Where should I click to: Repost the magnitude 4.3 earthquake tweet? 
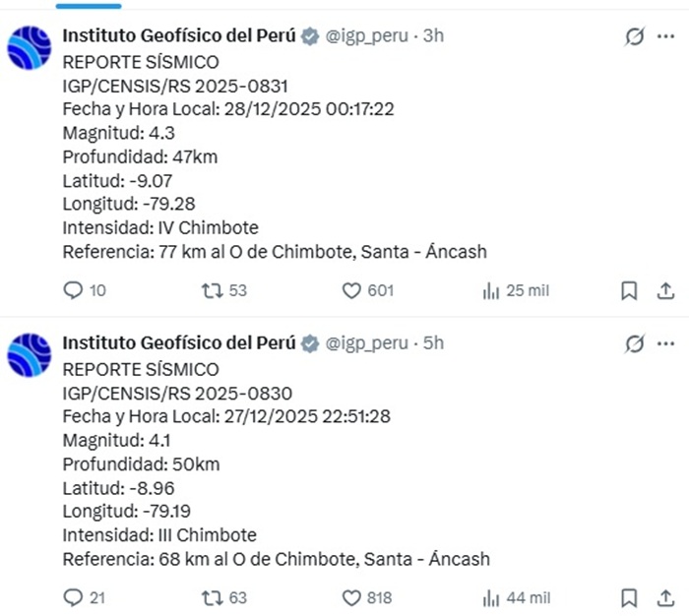point(212,290)
